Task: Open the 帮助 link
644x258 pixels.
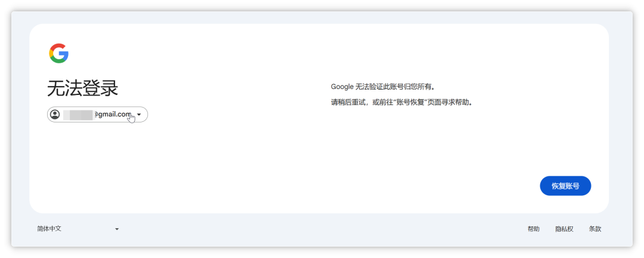Action: click(x=534, y=229)
